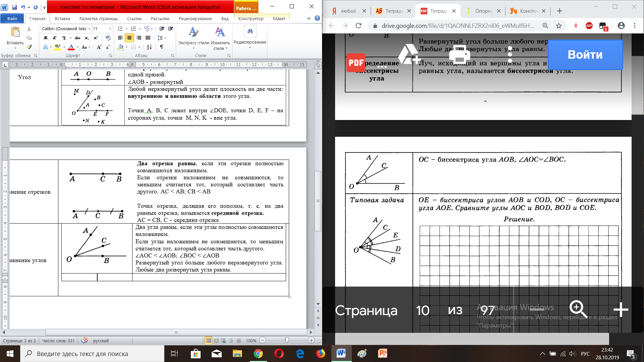Toggle show paragraph marks (¶)
644x362 pixels.
(162, 47)
